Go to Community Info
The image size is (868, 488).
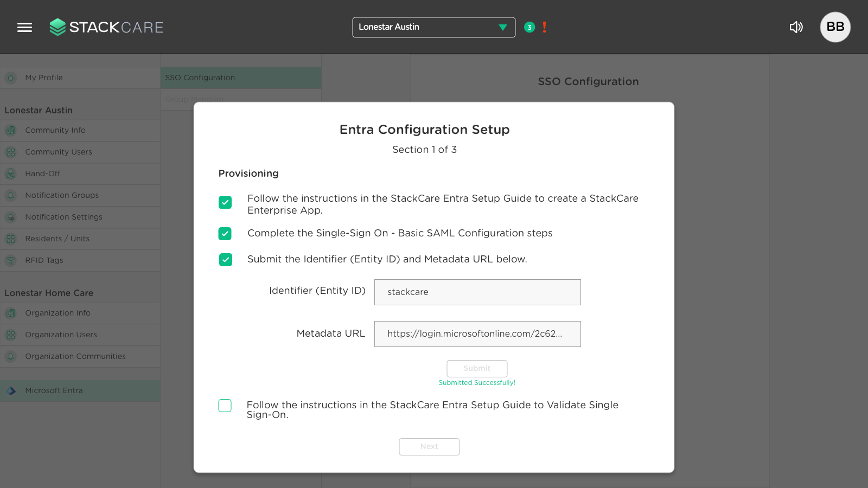(80, 131)
